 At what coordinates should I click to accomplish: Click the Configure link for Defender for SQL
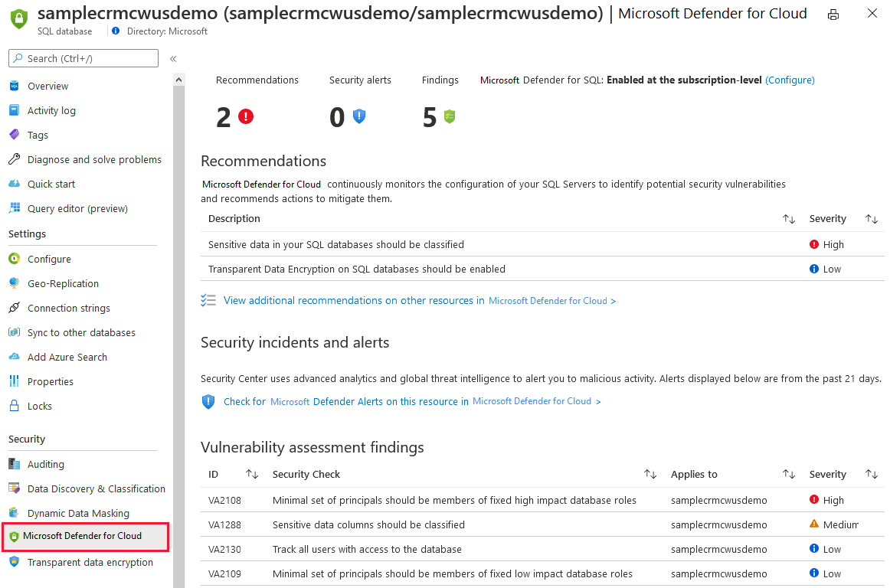coord(790,79)
